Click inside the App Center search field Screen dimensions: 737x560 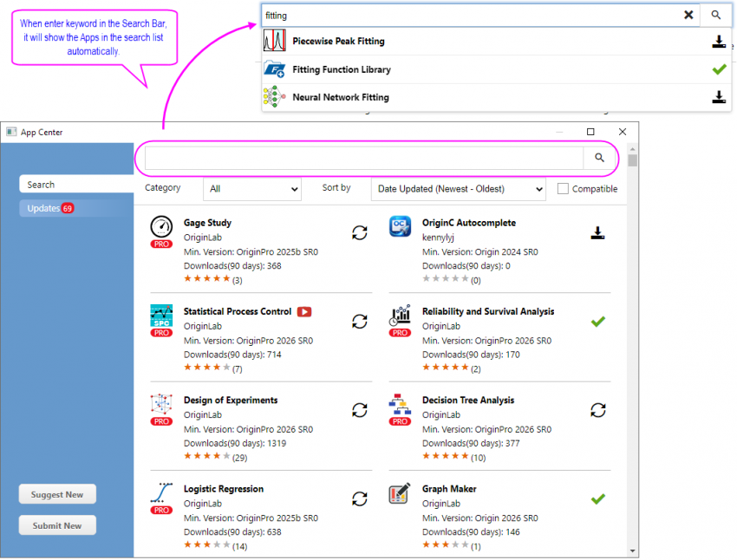[364, 158]
